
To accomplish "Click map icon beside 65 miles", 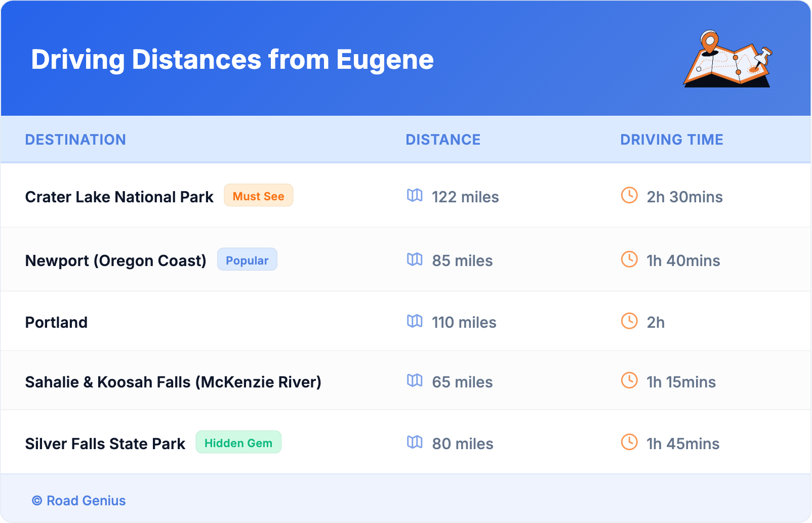I will [415, 380].
